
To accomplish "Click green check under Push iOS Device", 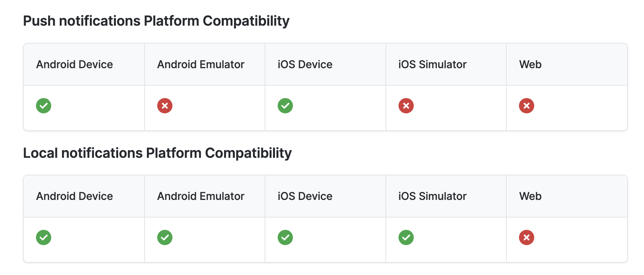I will tap(285, 106).
